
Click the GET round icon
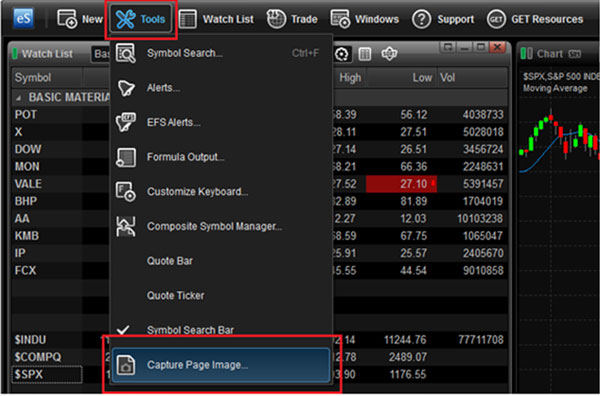[x=496, y=19]
